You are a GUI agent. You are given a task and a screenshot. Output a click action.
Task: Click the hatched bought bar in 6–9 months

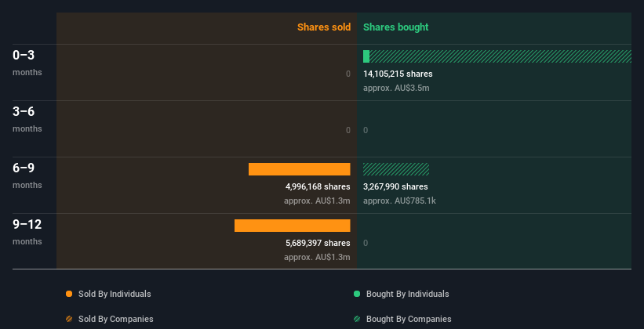pyautogui.click(x=396, y=169)
